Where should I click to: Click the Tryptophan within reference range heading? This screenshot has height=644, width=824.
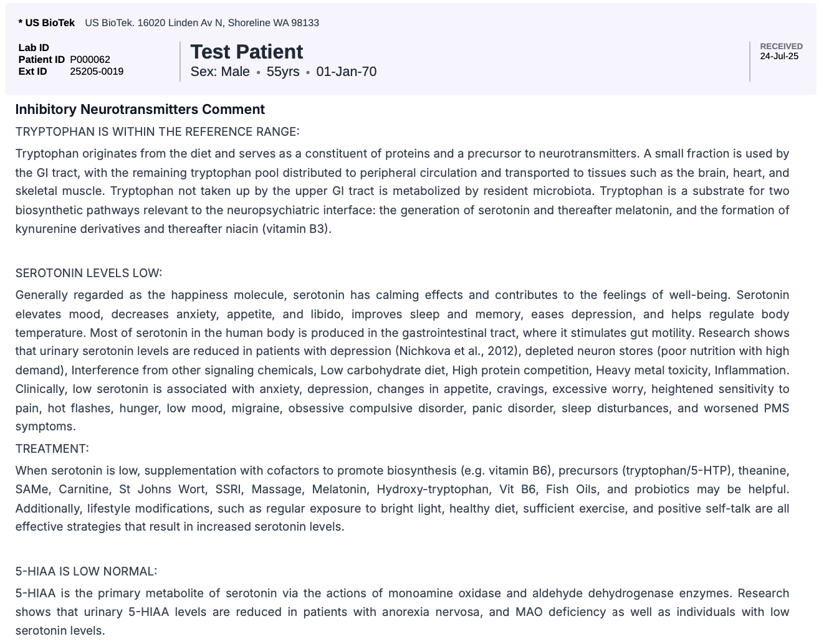click(x=157, y=131)
